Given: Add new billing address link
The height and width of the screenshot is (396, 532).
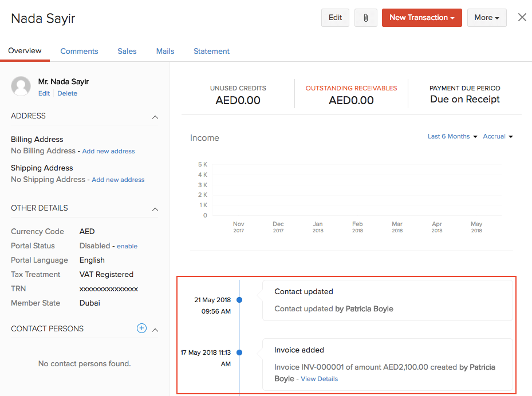Looking at the screenshot, I should [108, 151].
